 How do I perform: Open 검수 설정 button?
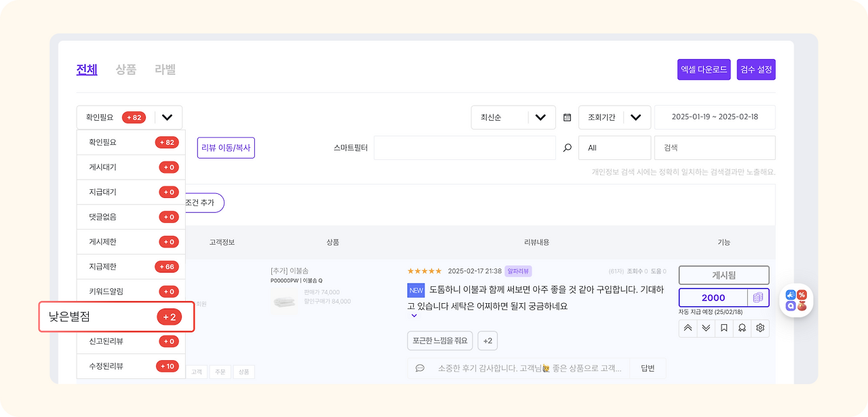click(x=756, y=69)
